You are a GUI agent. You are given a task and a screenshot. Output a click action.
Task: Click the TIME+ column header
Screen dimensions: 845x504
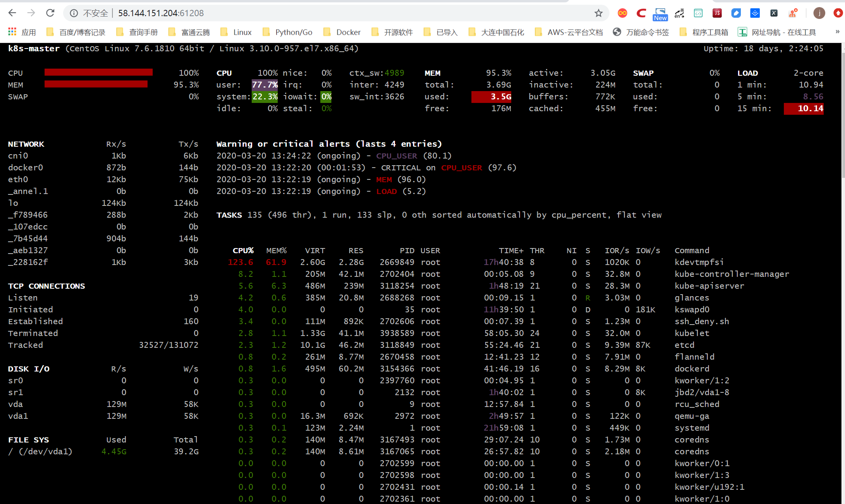point(511,250)
